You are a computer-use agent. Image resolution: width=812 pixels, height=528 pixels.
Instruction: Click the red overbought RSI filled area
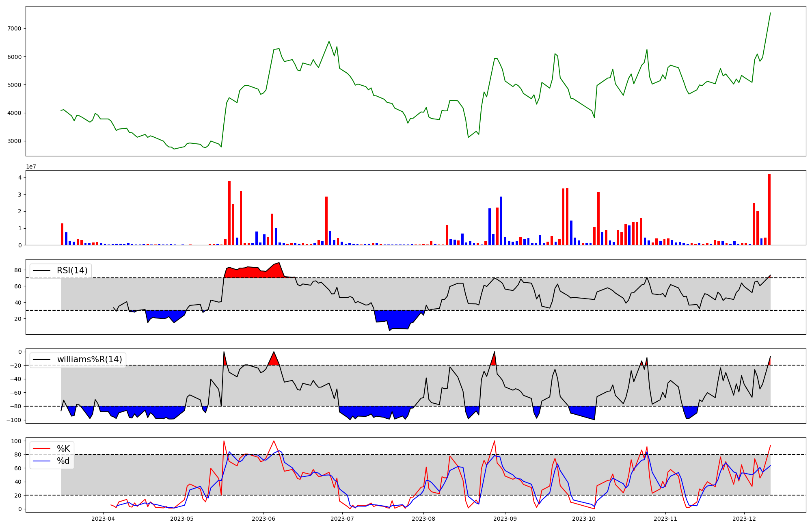[x=252, y=273]
